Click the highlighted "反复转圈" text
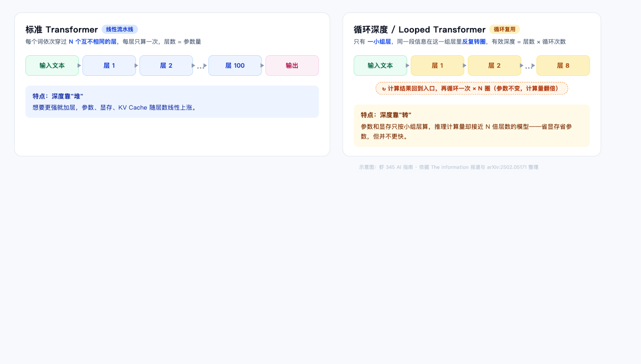 pyautogui.click(x=474, y=41)
